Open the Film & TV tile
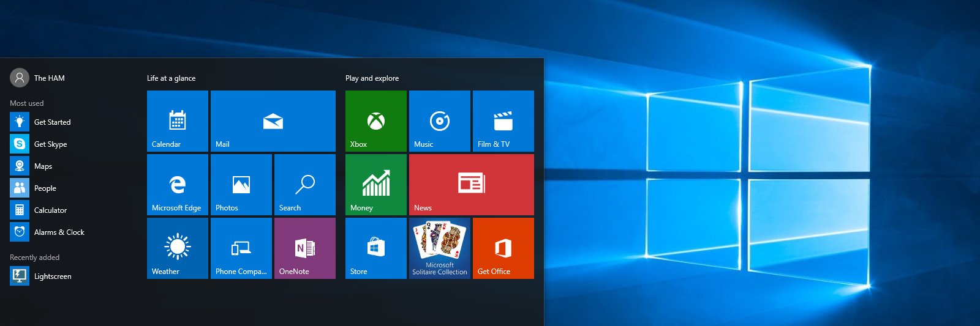This screenshot has width=980, height=326. [503, 121]
